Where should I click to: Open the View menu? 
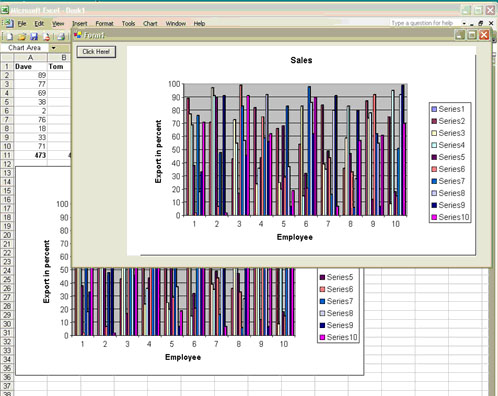pyautogui.click(x=58, y=24)
